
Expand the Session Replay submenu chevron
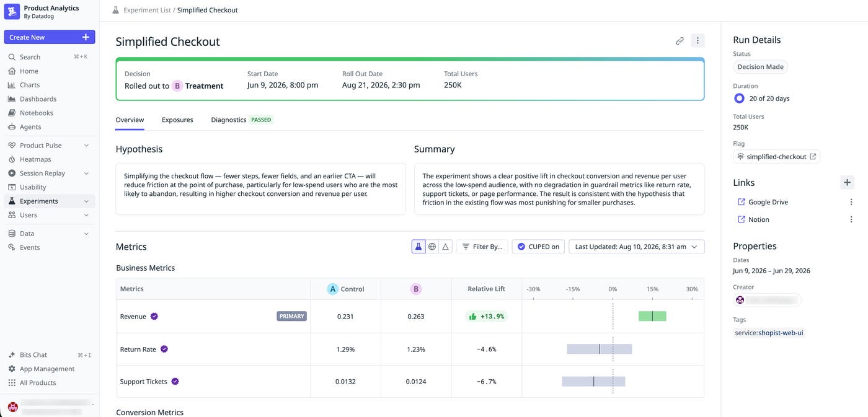(x=86, y=173)
